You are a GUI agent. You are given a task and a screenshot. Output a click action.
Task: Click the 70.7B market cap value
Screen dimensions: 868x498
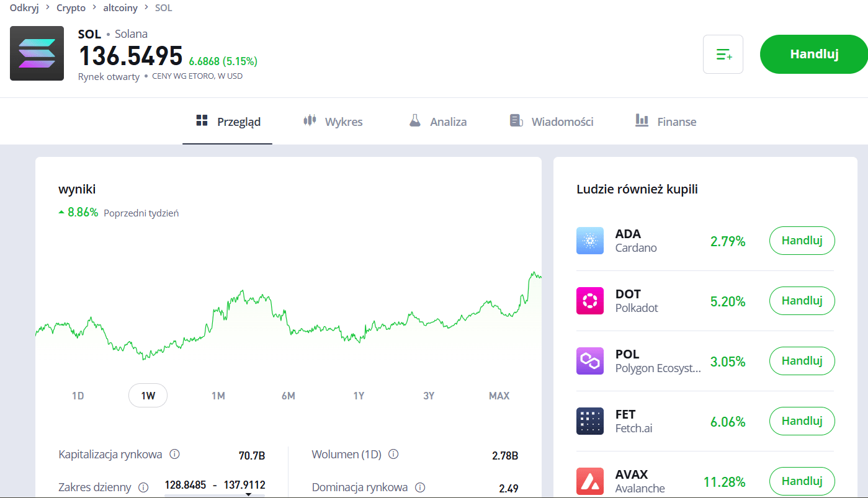[x=252, y=455]
